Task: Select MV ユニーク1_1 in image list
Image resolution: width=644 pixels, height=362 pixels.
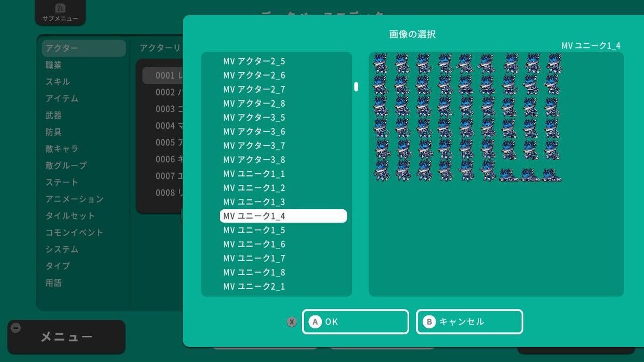Action: (283, 174)
